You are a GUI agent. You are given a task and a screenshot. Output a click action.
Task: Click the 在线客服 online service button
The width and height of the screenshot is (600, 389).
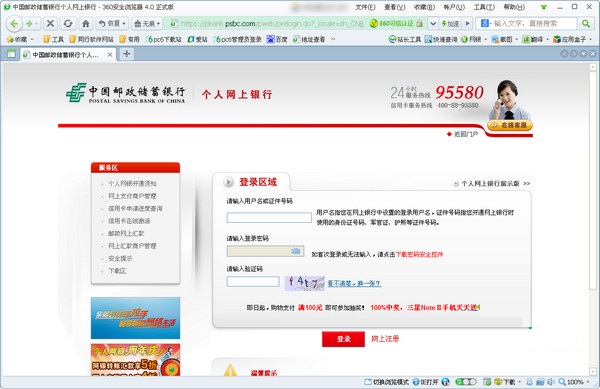pyautogui.click(x=510, y=125)
